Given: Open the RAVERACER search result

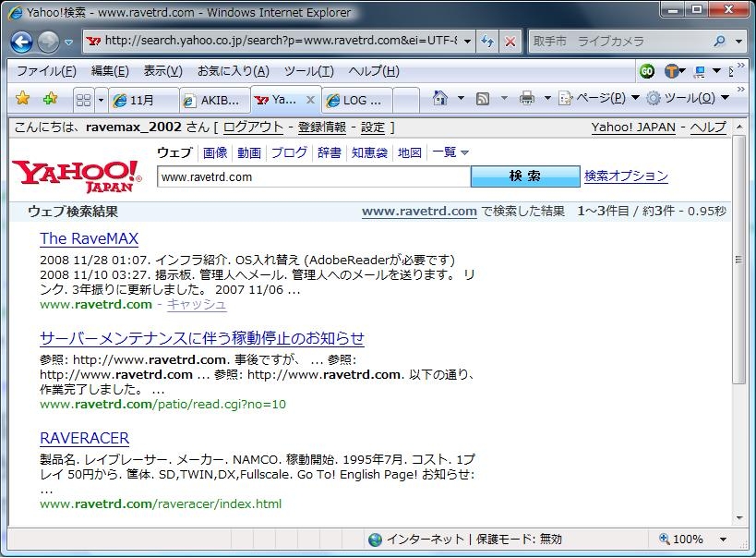Looking at the screenshot, I should coord(84,438).
